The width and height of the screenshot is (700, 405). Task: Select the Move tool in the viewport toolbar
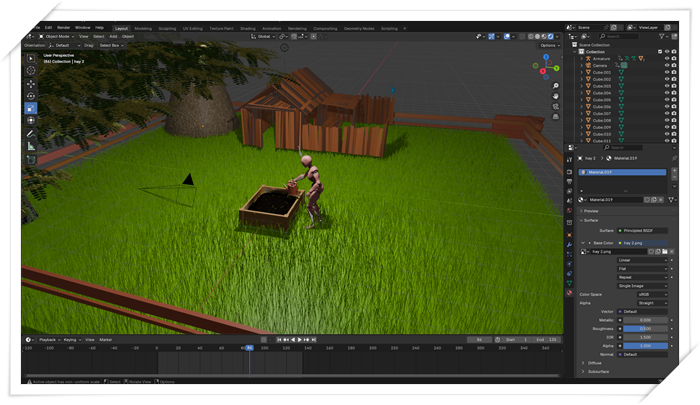coord(30,84)
